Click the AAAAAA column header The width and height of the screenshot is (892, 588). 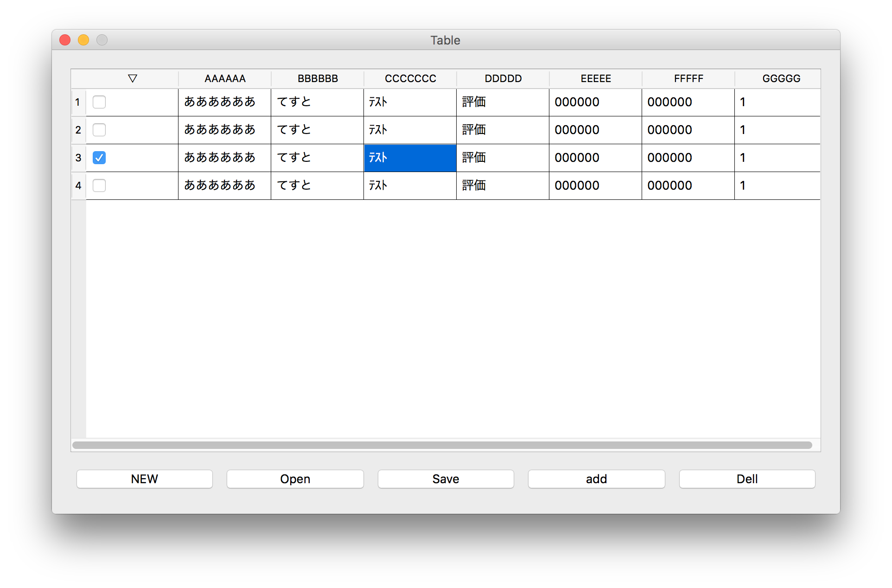click(225, 78)
